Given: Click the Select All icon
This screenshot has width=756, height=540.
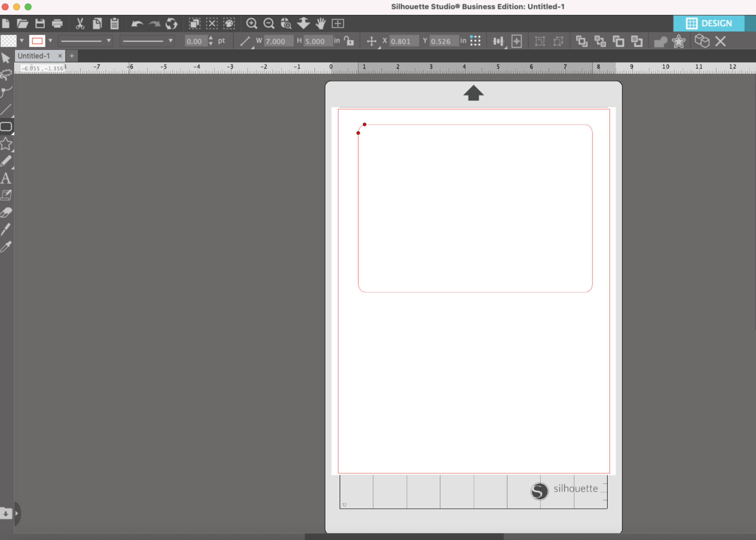Looking at the screenshot, I should click(194, 24).
